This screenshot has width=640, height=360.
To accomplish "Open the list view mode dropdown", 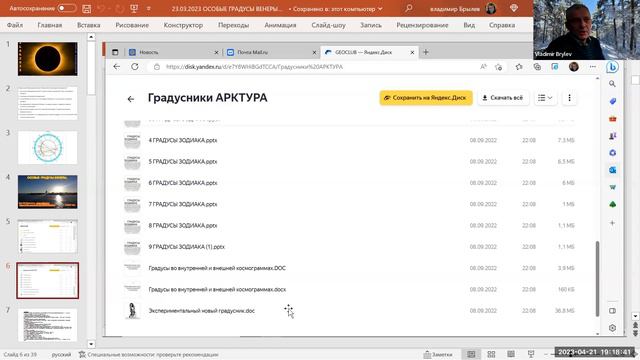I will (x=545, y=98).
